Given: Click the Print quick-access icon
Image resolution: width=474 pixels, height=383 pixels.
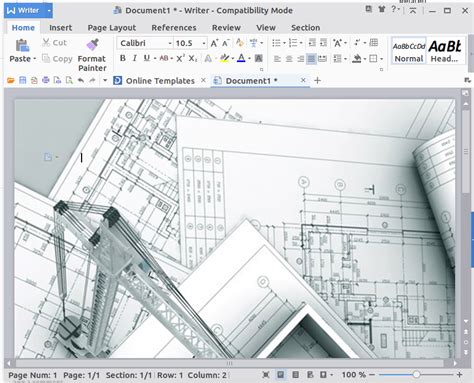Looking at the screenshot, I should click(x=46, y=80).
